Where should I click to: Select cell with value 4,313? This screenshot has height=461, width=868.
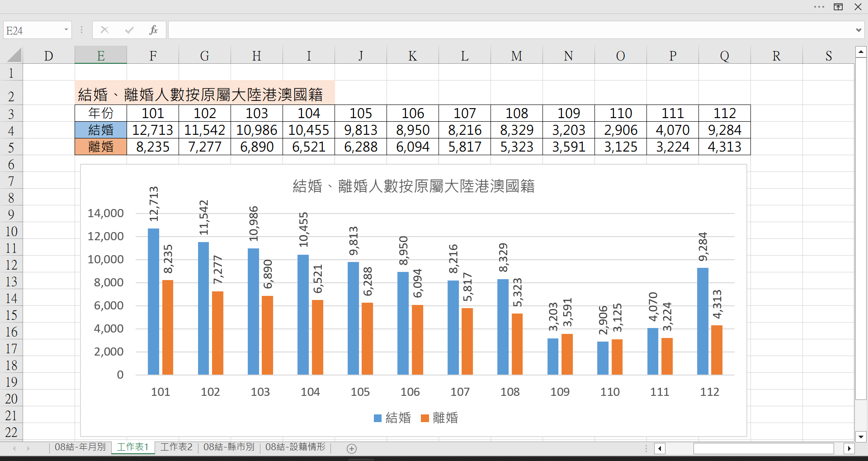pyautogui.click(x=725, y=147)
